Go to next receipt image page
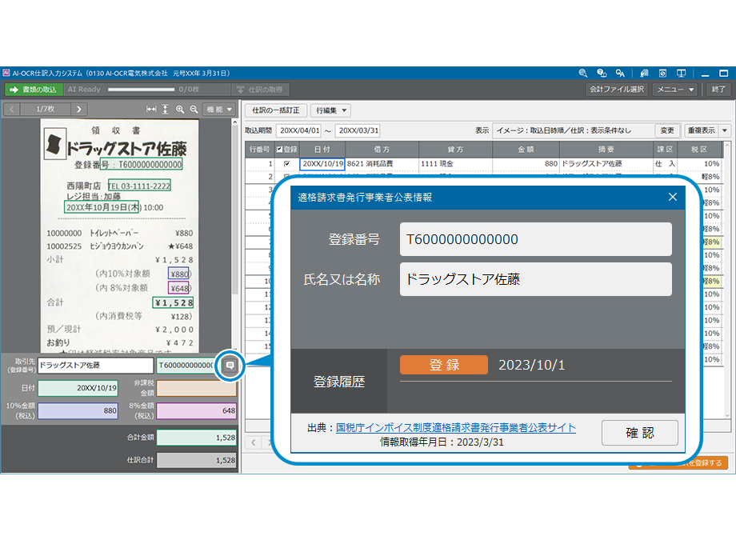The height and width of the screenshot is (560, 736). pos(79,110)
